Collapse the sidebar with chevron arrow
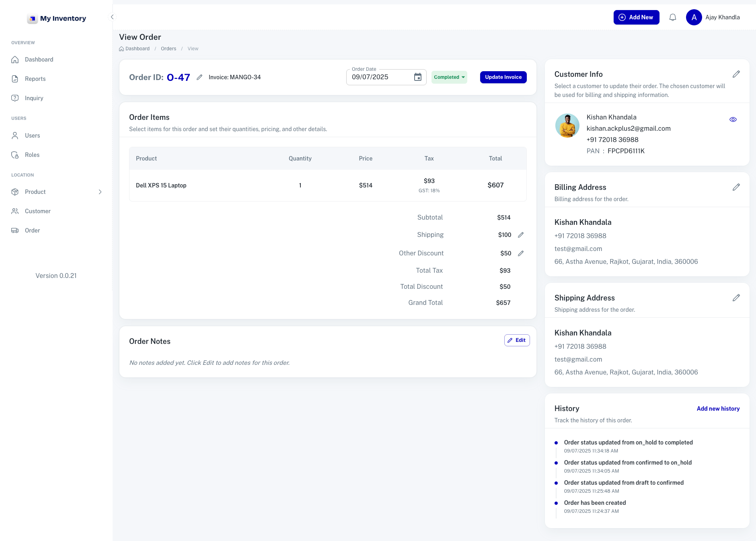The height and width of the screenshot is (541, 756). pyautogui.click(x=112, y=17)
